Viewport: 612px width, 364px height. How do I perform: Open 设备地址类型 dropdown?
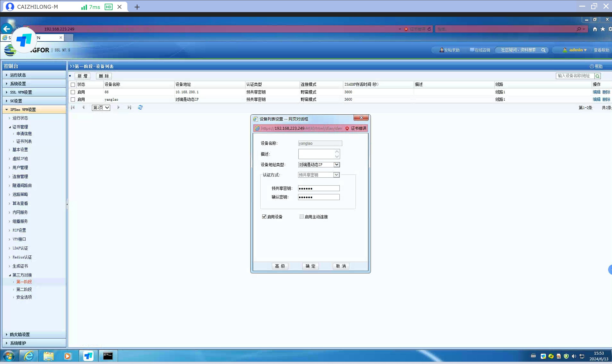click(x=337, y=164)
